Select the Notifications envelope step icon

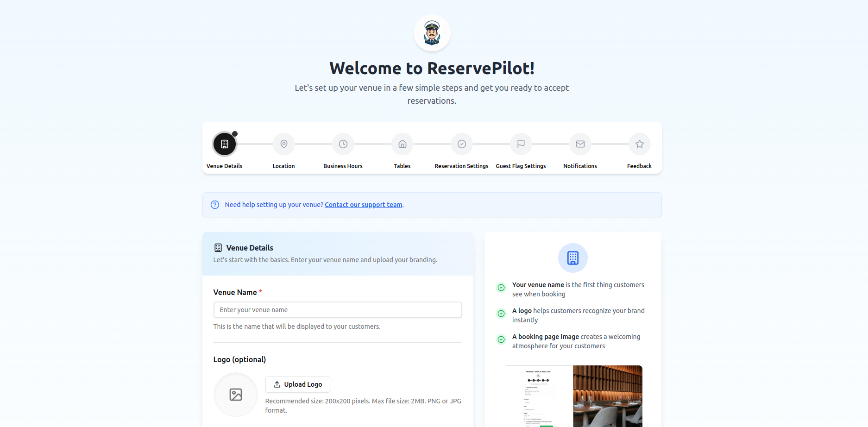(580, 144)
